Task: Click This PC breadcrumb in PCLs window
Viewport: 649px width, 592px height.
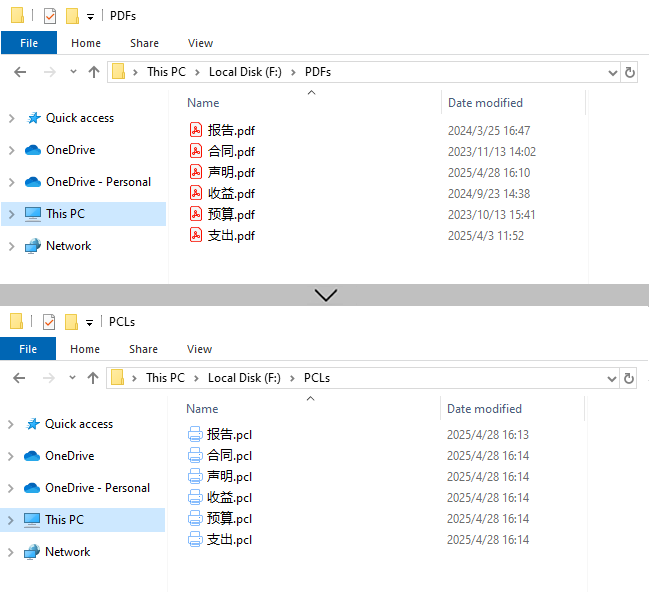Action: 165,378
